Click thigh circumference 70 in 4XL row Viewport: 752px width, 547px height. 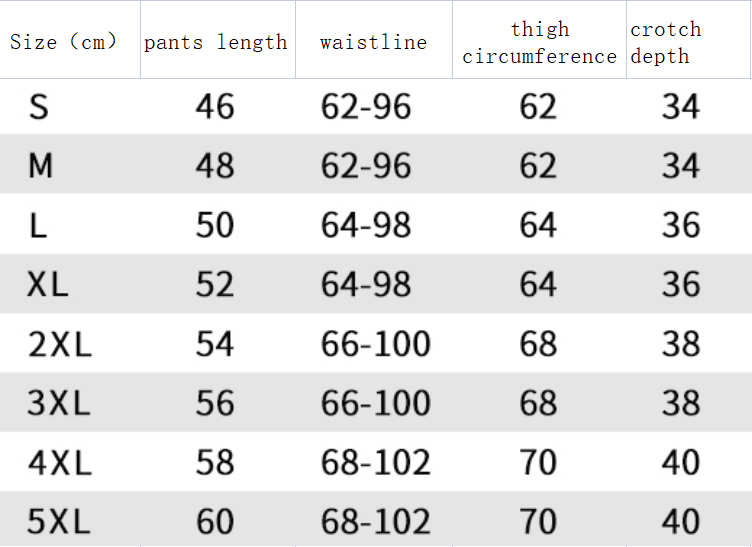[538, 462]
